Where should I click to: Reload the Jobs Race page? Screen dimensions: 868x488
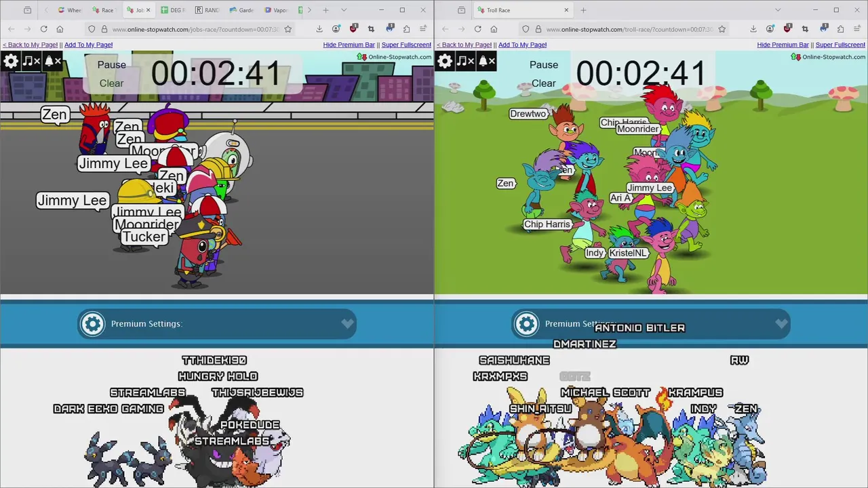click(x=43, y=29)
